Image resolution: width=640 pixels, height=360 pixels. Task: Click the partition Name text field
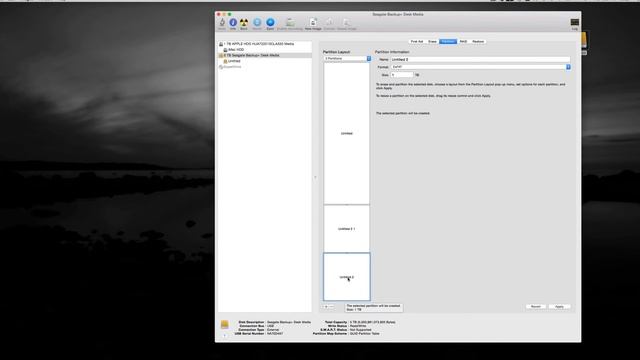[x=480, y=60]
